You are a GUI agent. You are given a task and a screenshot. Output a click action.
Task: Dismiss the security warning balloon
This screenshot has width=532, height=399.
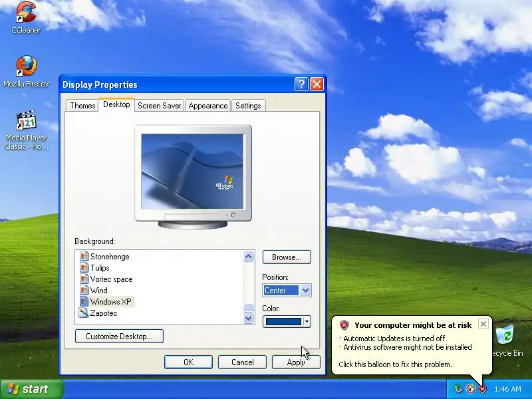click(x=483, y=324)
